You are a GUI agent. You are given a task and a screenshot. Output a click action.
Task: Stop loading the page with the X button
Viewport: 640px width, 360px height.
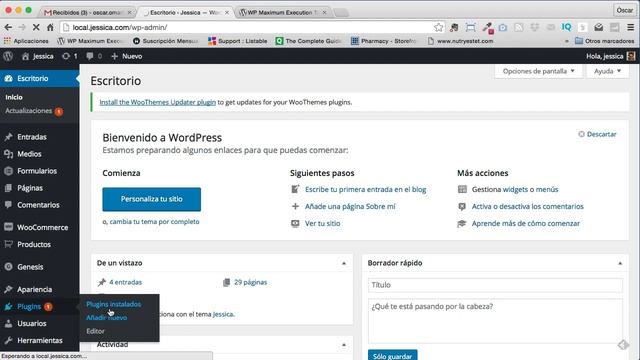pos(36,27)
